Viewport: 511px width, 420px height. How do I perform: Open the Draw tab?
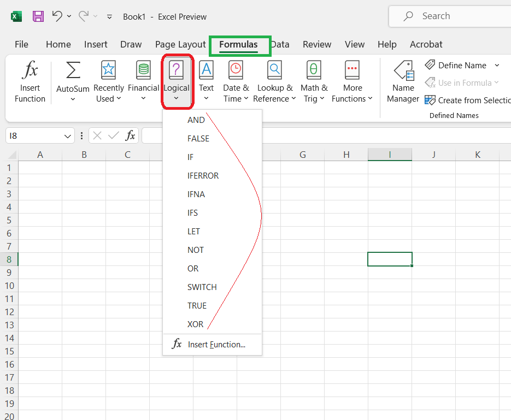tap(131, 44)
